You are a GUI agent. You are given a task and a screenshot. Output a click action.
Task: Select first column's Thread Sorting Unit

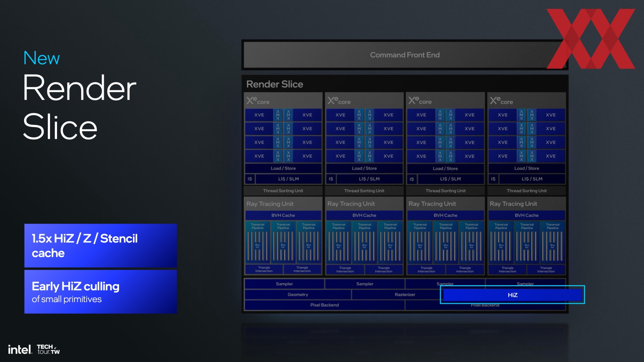pyautogui.click(x=283, y=191)
